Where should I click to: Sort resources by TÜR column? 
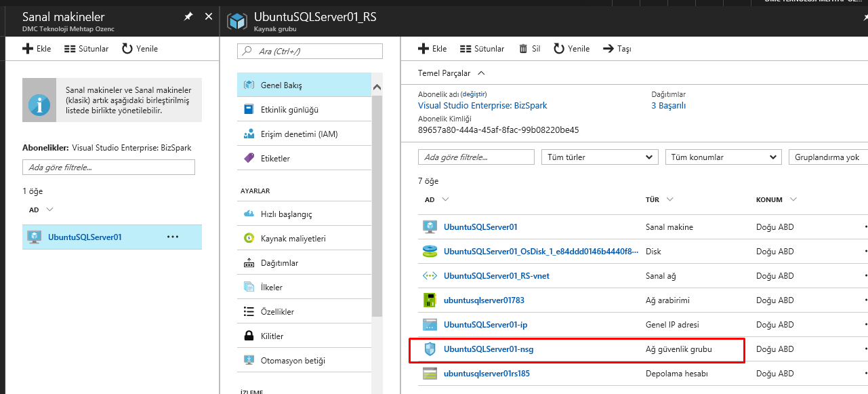point(659,200)
